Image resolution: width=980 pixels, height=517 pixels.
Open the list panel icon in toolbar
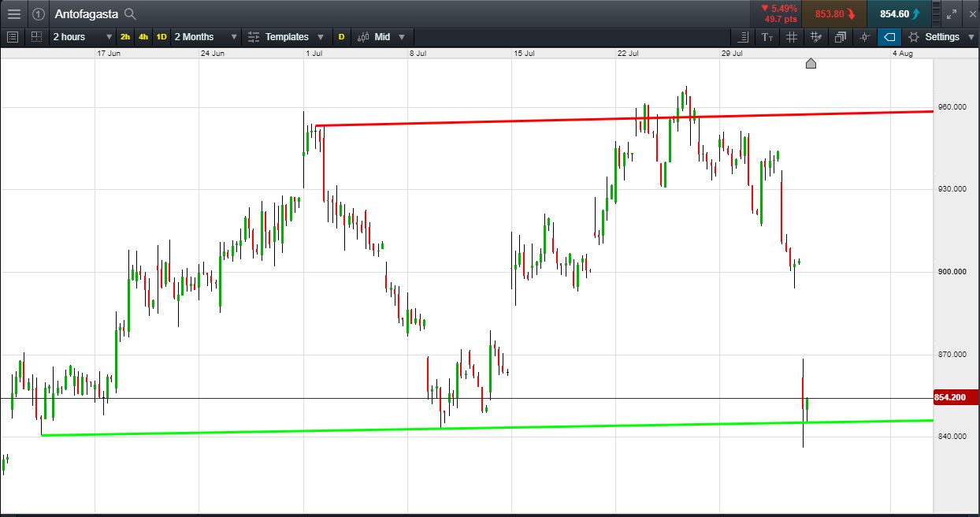(x=12, y=36)
